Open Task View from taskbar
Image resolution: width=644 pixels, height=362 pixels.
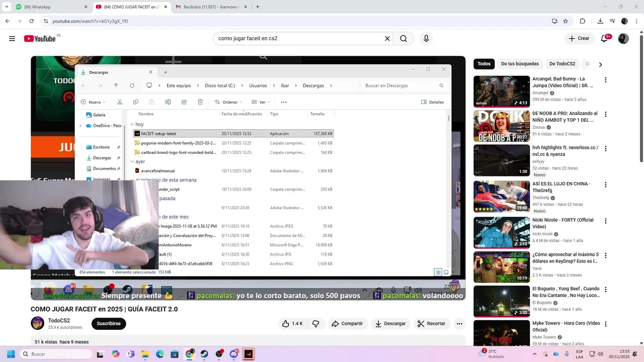pyautogui.click(x=100, y=354)
